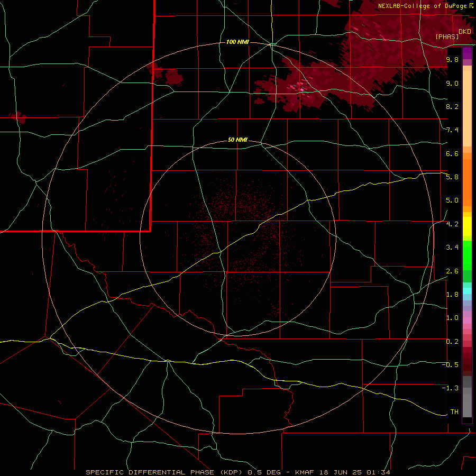Select the 100 NMI range ring label
The image size is (476, 476).
coord(237,42)
